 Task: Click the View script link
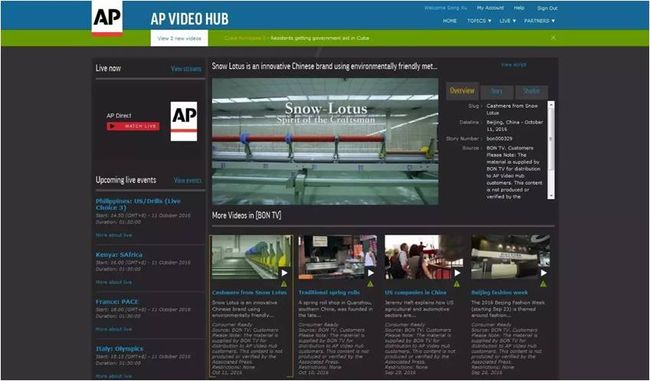click(514, 65)
